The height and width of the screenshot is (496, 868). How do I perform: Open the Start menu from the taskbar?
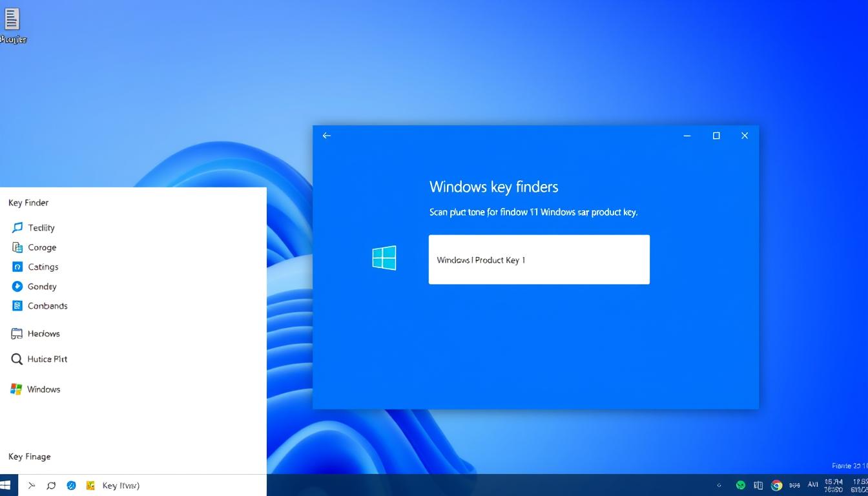point(6,485)
